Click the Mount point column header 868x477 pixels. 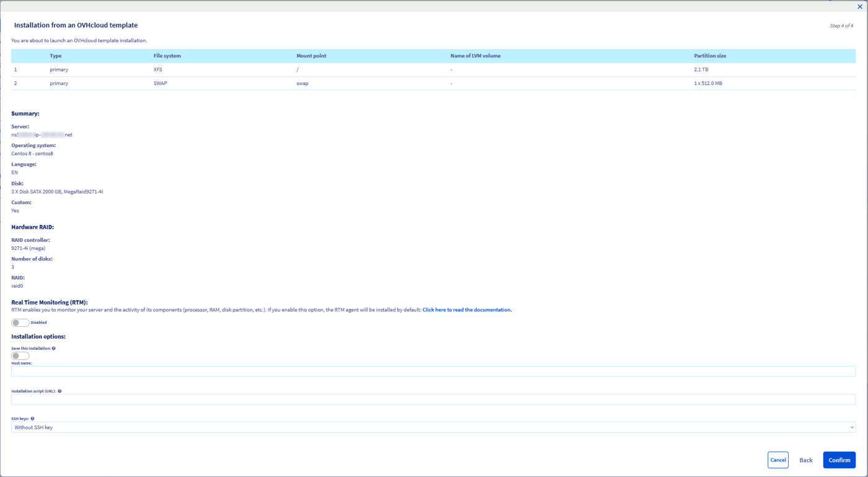click(x=311, y=56)
